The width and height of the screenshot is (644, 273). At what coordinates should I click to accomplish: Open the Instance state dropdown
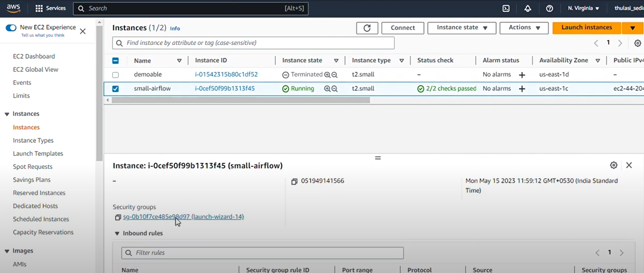click(x=461, y=28)
